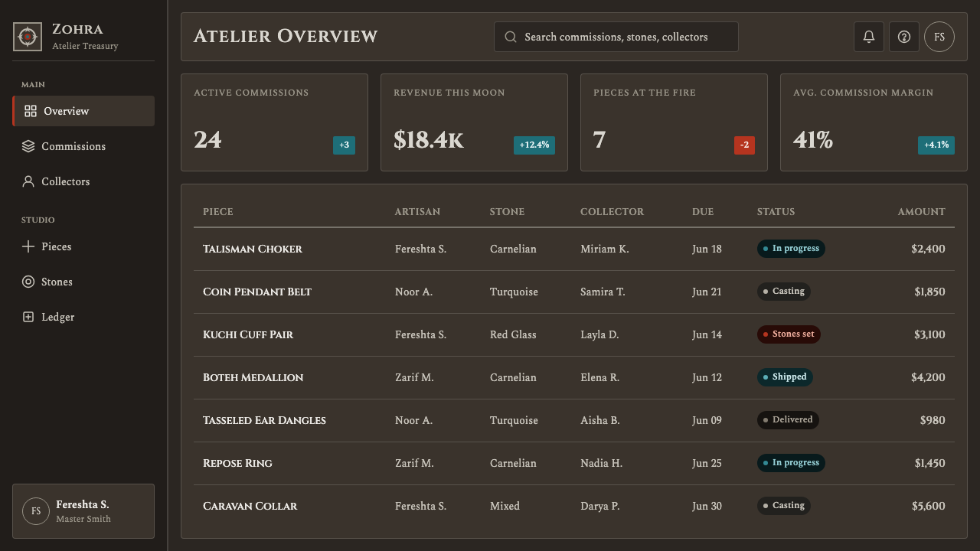
Task: Click the +3 active commissions badge
Action: tap(344, 145)
